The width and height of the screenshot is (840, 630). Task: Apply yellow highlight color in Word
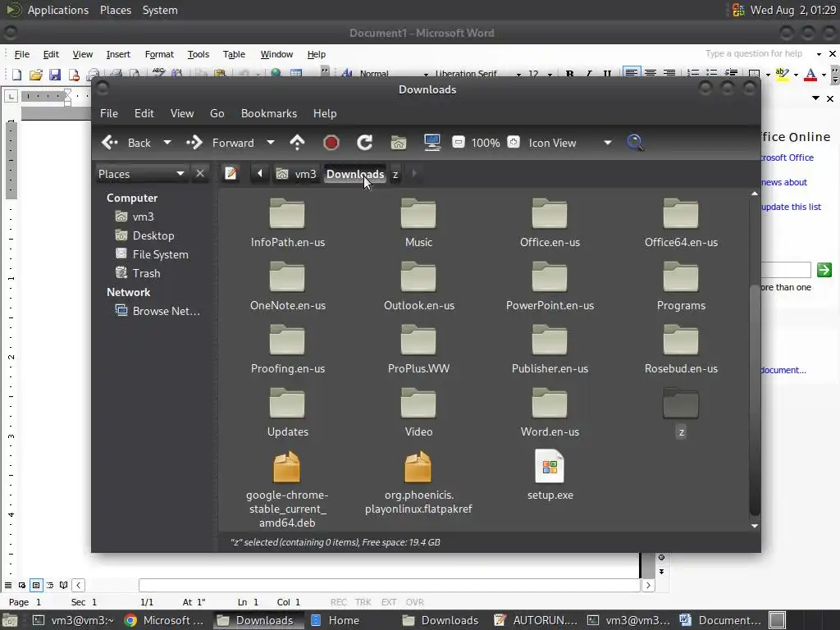782,75
